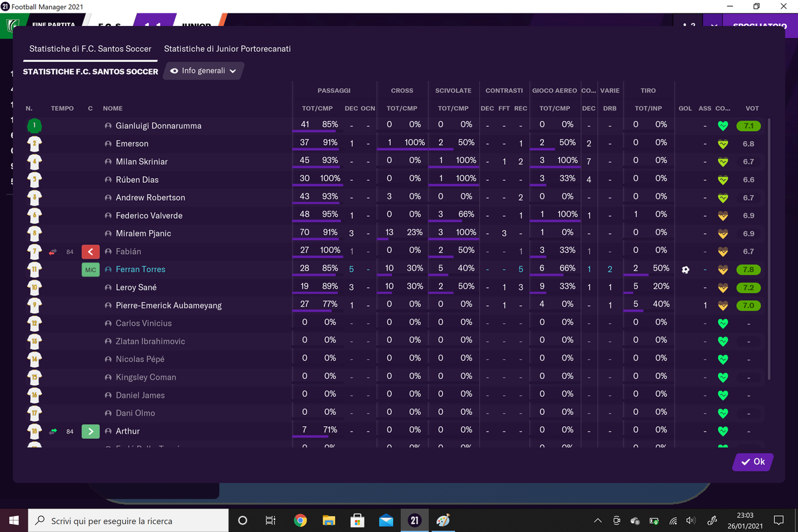798x532 pixels.
Task: Click Dani Olmo row name
Action: [135, 413]
